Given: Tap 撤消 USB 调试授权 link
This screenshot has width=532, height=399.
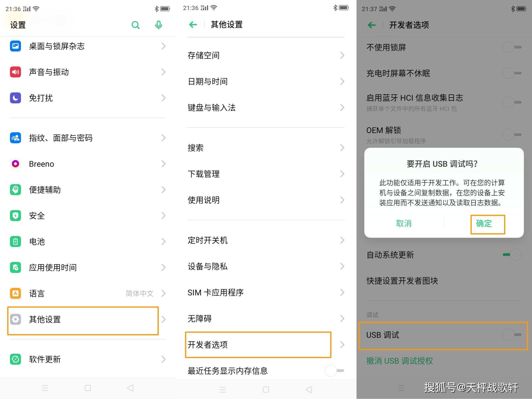Looking at the screenshot, I should [x=400, y=361].
